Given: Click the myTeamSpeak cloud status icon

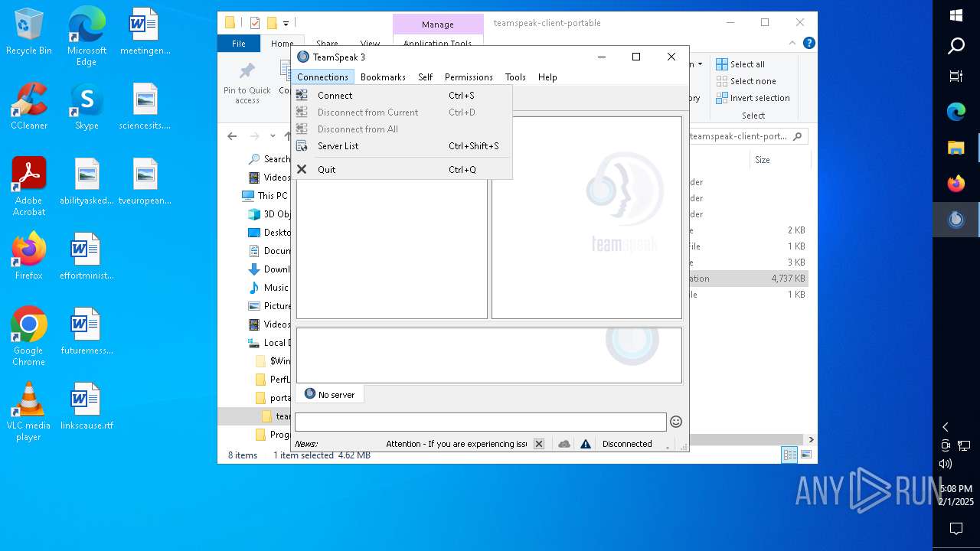Looking at the screenshot, I should coord(564,444).
